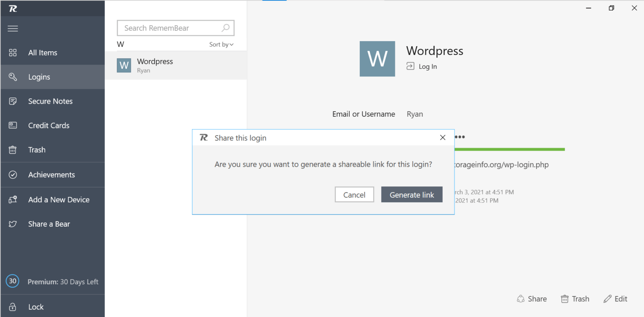
Task: Click the green password strength bar
Action: pos(509,149)
